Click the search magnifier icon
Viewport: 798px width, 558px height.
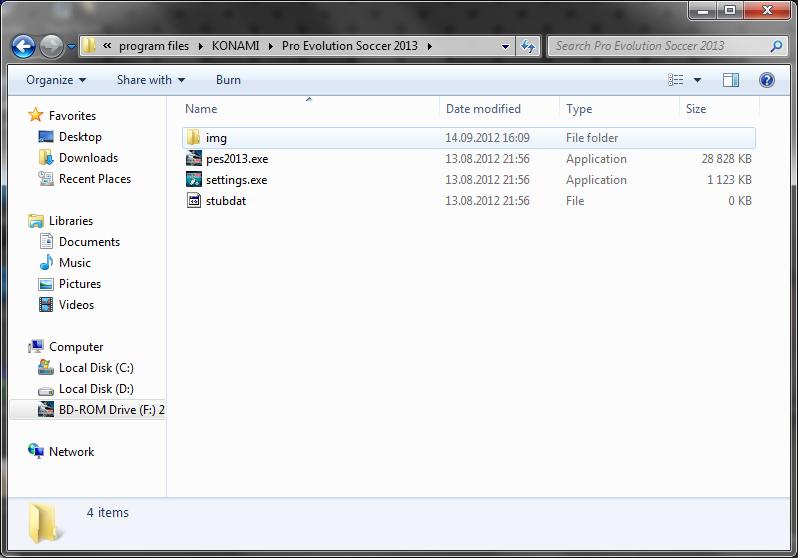tap(776, 46)
